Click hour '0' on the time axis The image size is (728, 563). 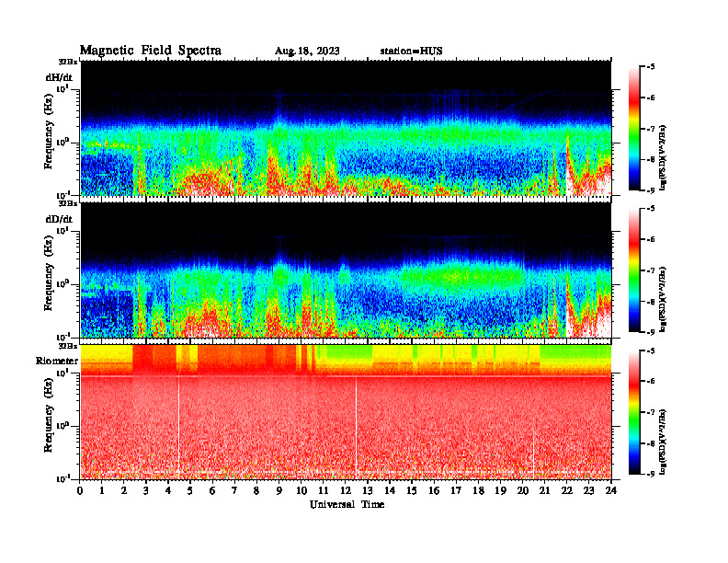point(80,490)
